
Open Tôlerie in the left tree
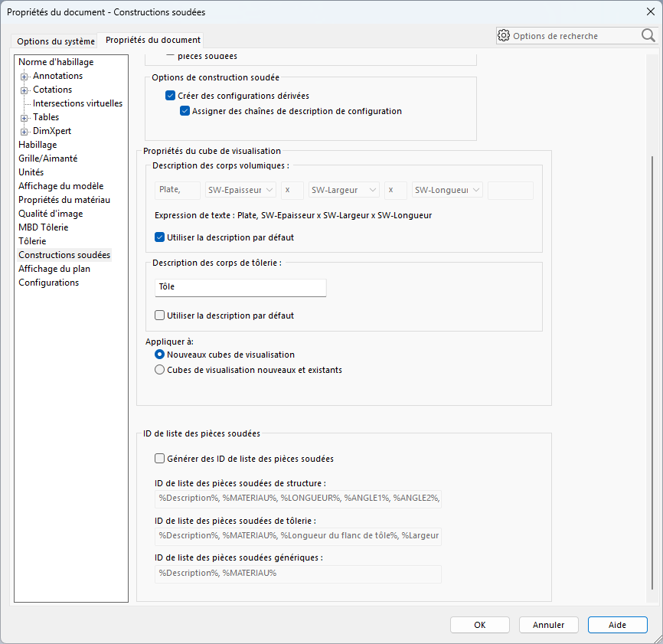click(32, 241)
